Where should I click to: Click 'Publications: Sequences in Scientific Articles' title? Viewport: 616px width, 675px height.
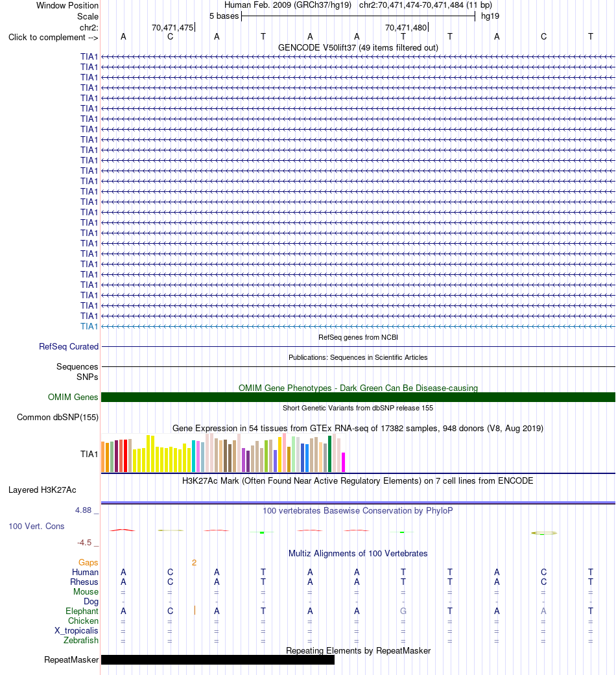358,357
